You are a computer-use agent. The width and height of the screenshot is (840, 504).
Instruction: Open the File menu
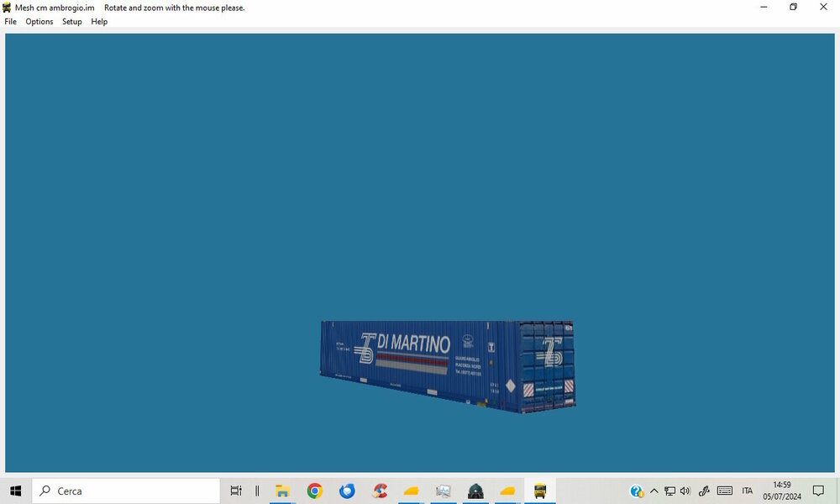click(x=10, y=22)
